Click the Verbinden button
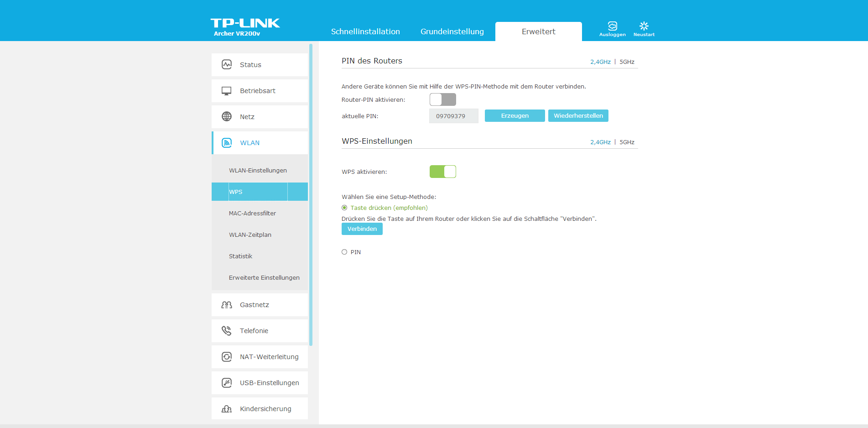Image resolution: width=868 pixels, height=428 pixels. [x=362, y=229]
